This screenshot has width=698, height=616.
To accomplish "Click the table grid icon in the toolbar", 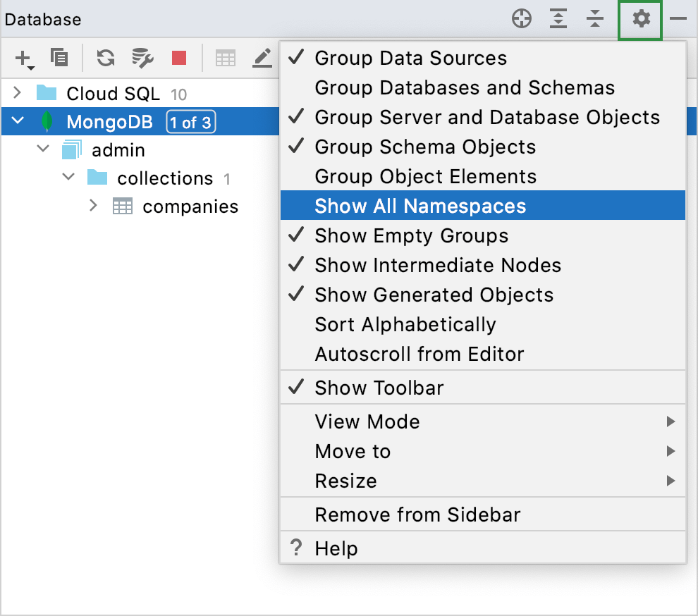I will (226, 58).
